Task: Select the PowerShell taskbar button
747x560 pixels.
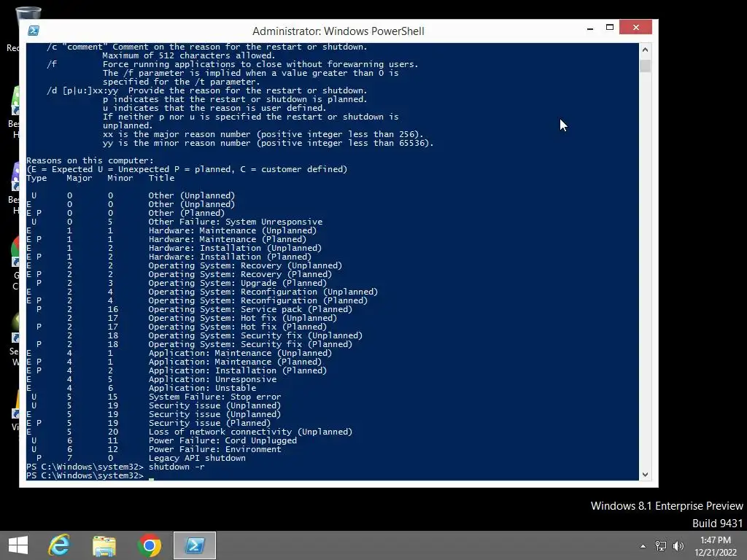Action: [194, 545]
